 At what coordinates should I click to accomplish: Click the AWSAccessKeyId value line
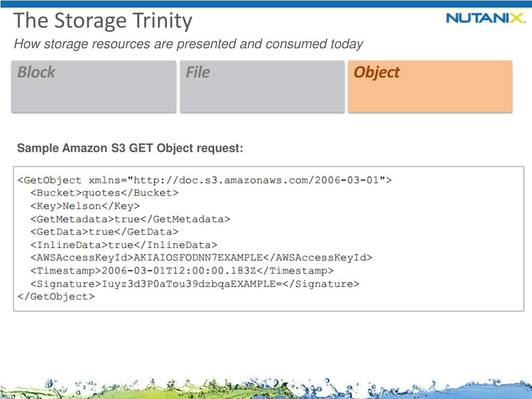pyautogui.click(x=201, y=258)
